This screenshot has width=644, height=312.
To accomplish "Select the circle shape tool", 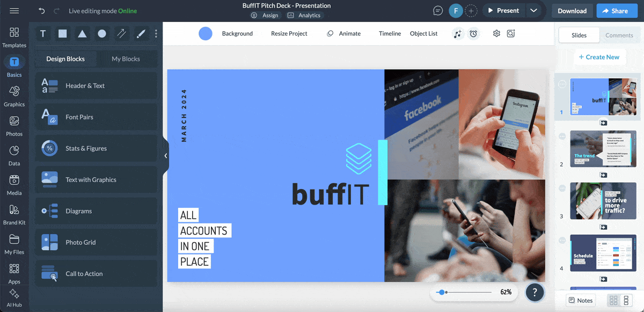I will click(102, 34).
